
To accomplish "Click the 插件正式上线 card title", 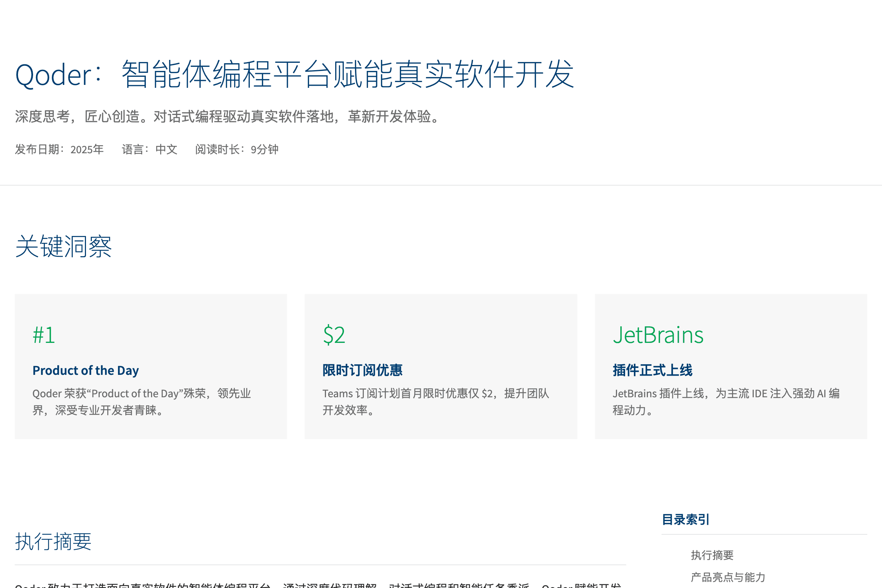I will (653, 370).
